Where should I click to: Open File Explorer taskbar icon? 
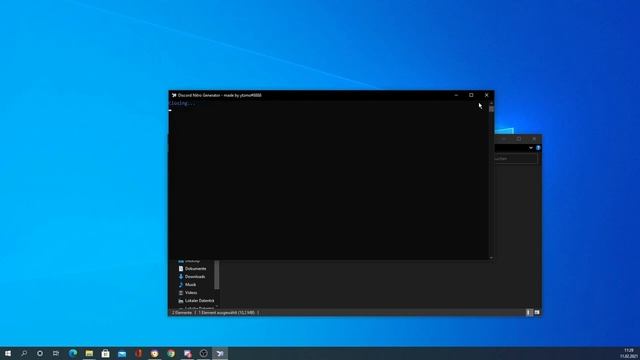pyautogui.click(x=89, y=353)
